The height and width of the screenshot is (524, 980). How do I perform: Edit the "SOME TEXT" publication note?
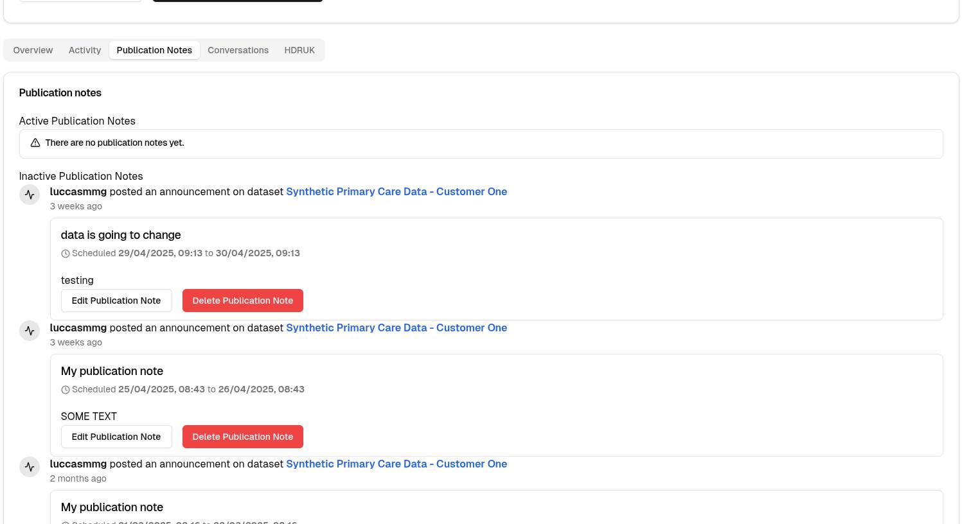pyautogui.click(x=116, y=437)
